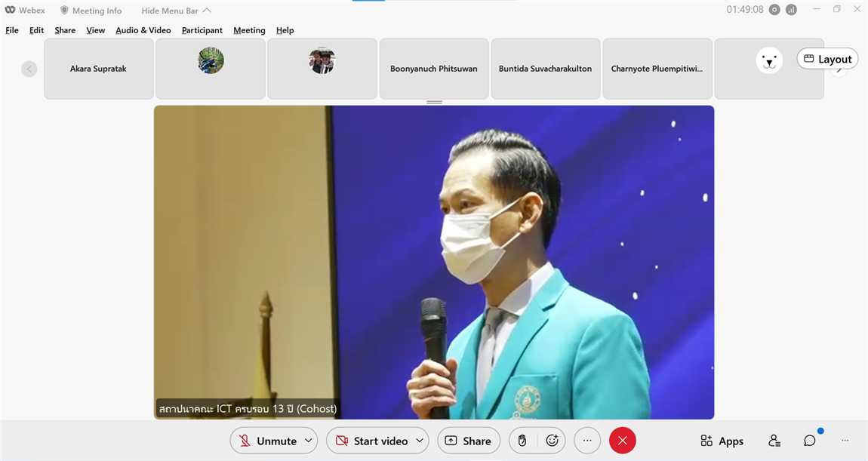The height and width of the screenshot is (461, 868).
Task: Hide the menu bar
Action: pos(176,11)
